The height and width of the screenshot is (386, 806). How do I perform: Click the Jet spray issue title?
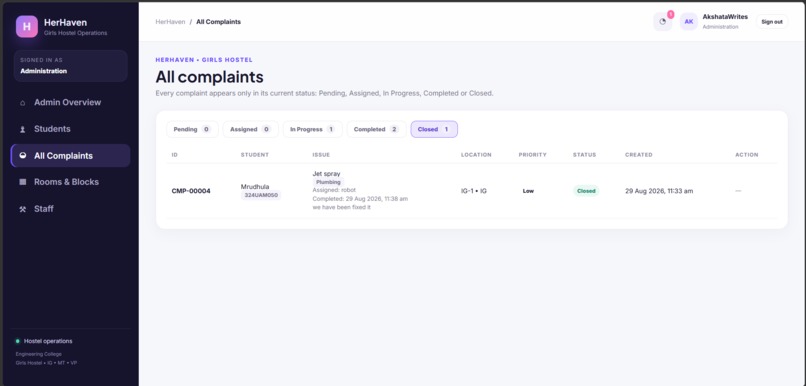(326, 174)
